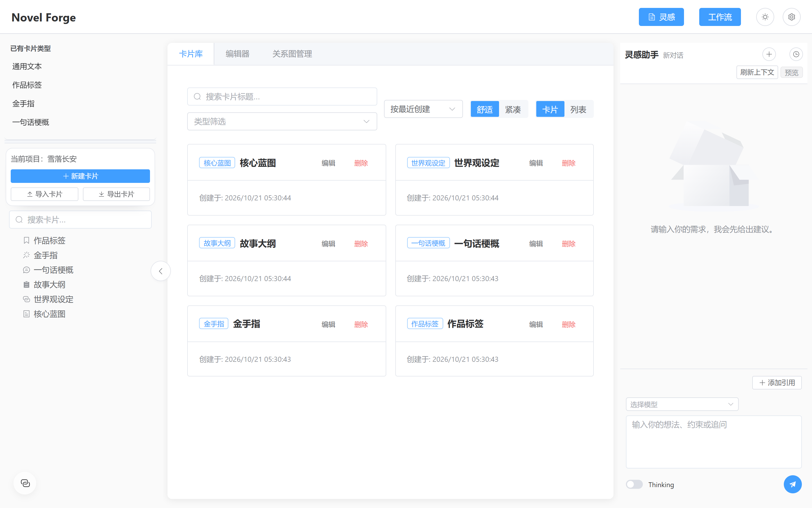Select 舒适 density mode

point(484,109)
